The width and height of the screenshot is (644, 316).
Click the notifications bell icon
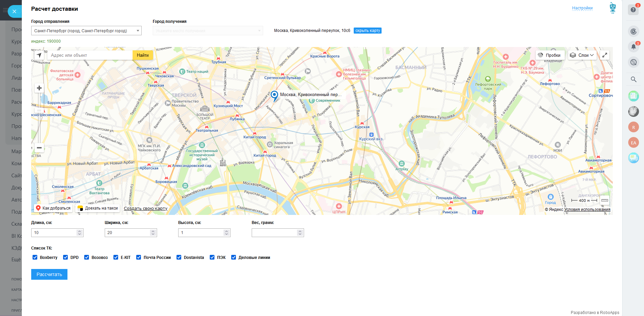coord(633,47)
